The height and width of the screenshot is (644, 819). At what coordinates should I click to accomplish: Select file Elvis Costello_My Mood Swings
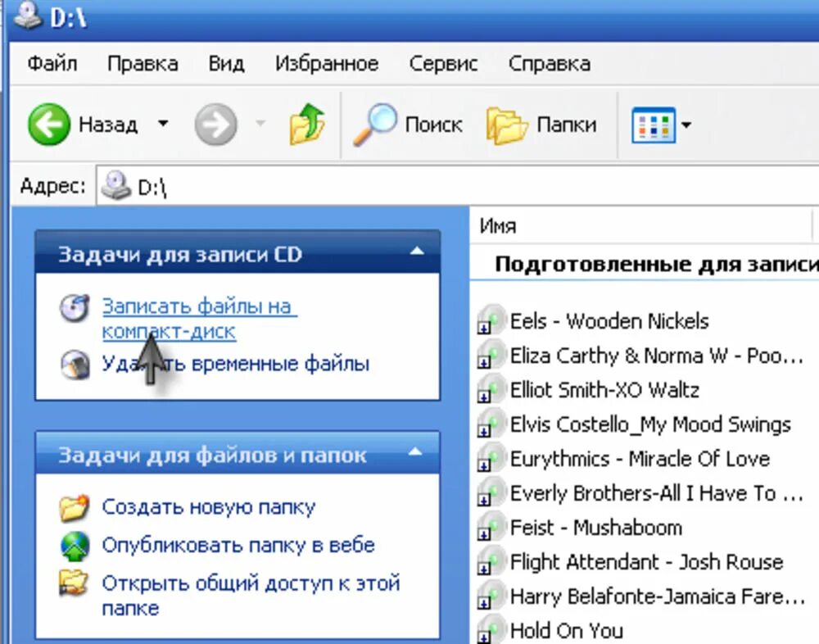(650, 424)
